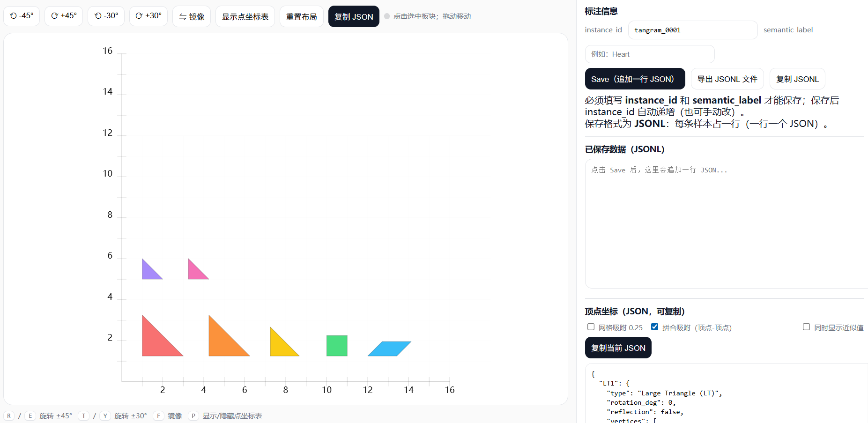
Task: Click the 点击选中板块；拖动移动 status hint
Action: [x=432, y=16]
